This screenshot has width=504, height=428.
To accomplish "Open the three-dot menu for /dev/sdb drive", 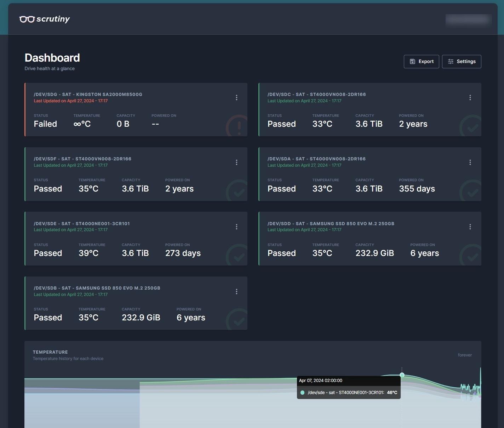I will 236,292.
